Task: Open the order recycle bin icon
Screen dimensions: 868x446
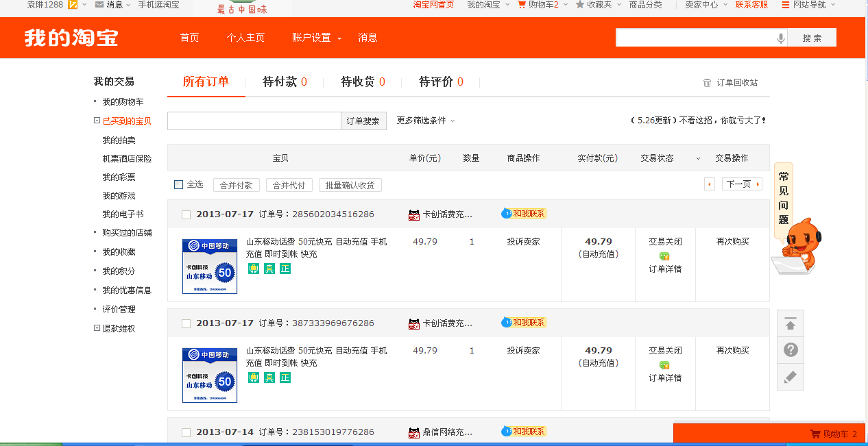Action: pos(707,83)
